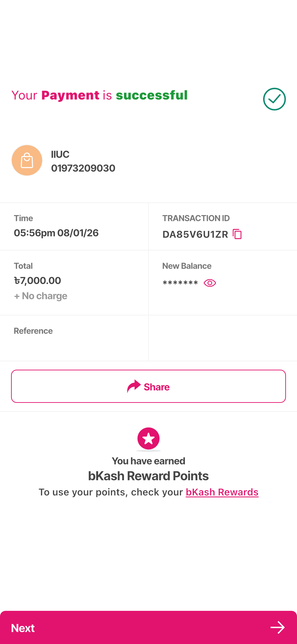
Task: Click the IIUC merchant name
Action: 60,155
